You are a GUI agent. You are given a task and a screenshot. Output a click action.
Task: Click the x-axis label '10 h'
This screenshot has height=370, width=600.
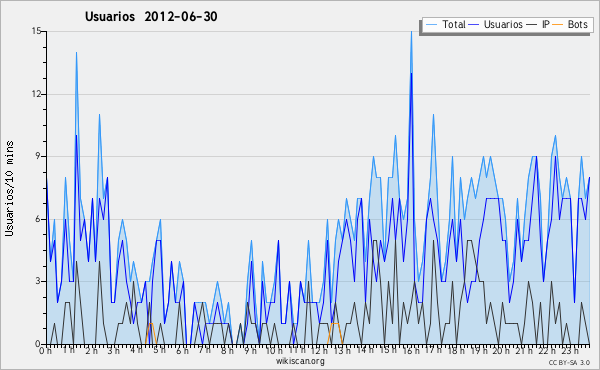[274, 350]
